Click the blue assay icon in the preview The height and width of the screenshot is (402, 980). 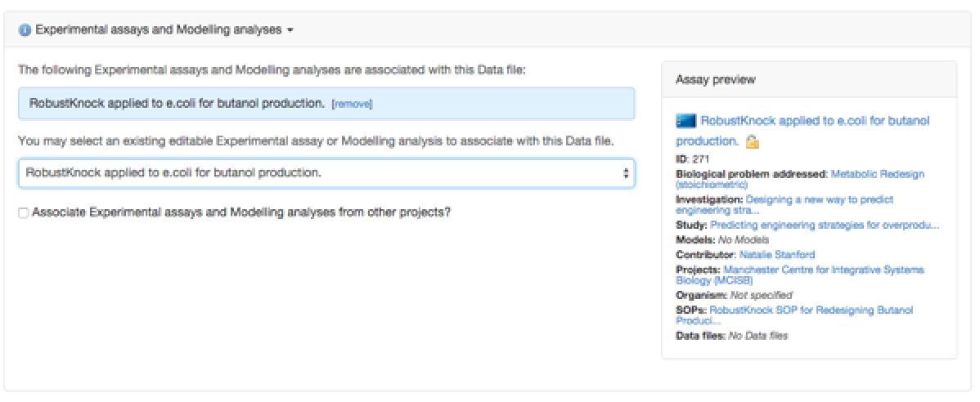click(x=686, y=121)
